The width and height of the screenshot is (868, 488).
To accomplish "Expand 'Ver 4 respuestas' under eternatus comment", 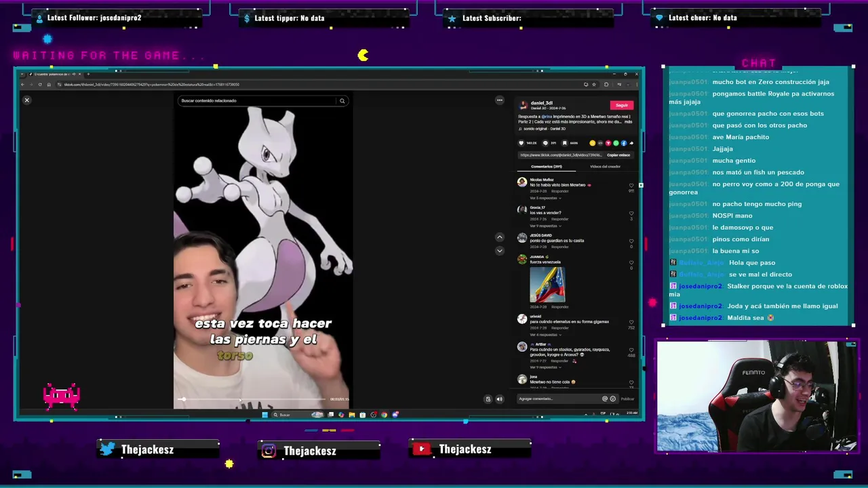I will [x=545, y=335].
